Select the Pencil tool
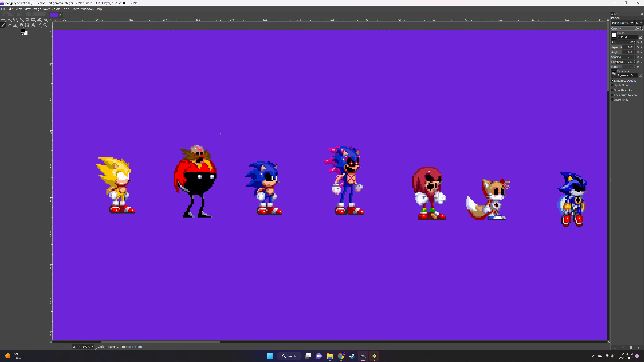Image resolution: width=644 pixels, height=362 pixels. (3, 25)
